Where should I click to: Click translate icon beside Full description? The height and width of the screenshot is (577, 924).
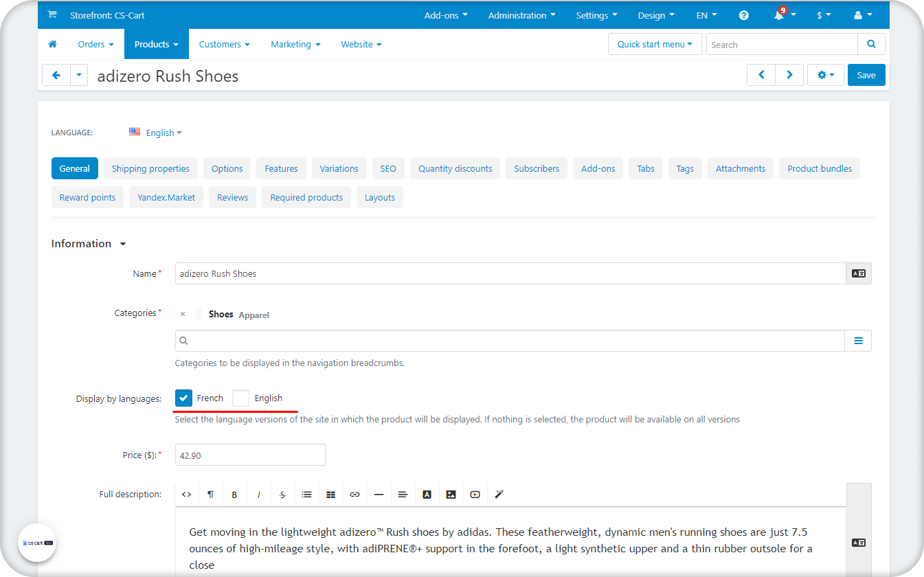pyautogui.click(x=859, y=543)
